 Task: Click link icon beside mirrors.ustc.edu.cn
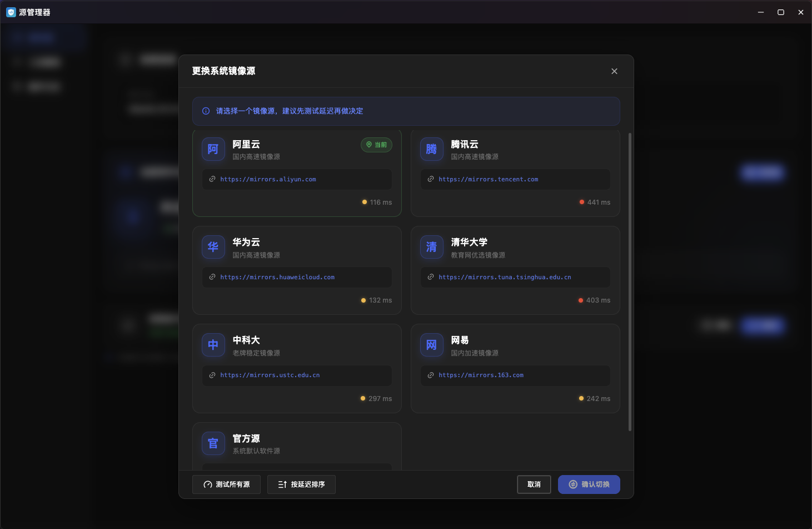pyautogui.click(x=212, y=375)
